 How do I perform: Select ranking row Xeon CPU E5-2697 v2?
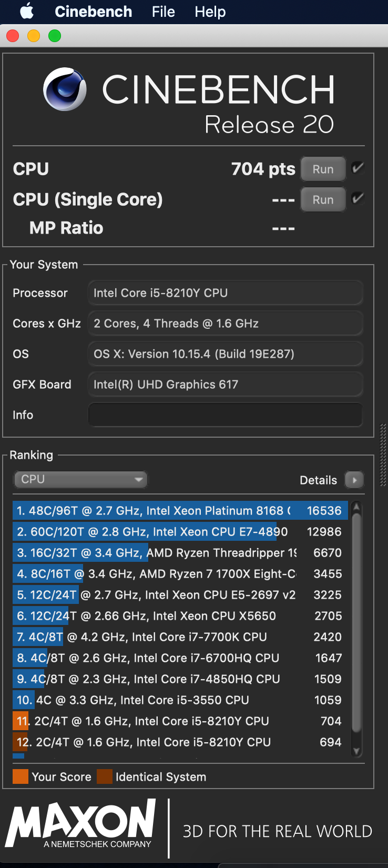tap(180, 595)
